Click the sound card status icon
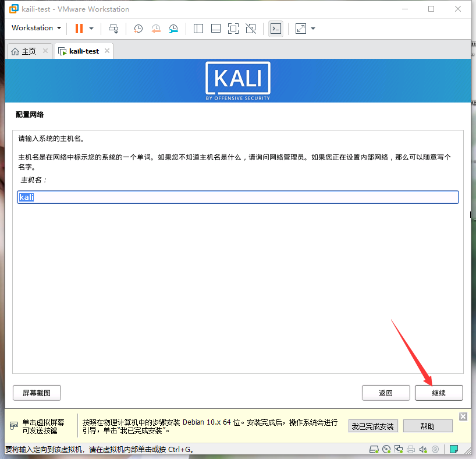The image size is (476, 459). tap(423, 449)
